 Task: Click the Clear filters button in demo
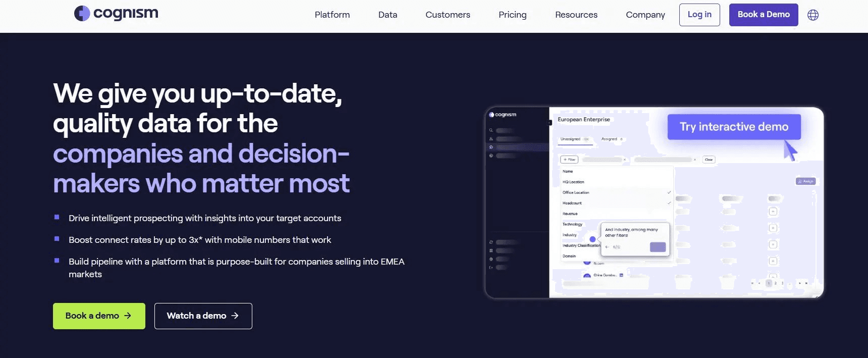709,160
